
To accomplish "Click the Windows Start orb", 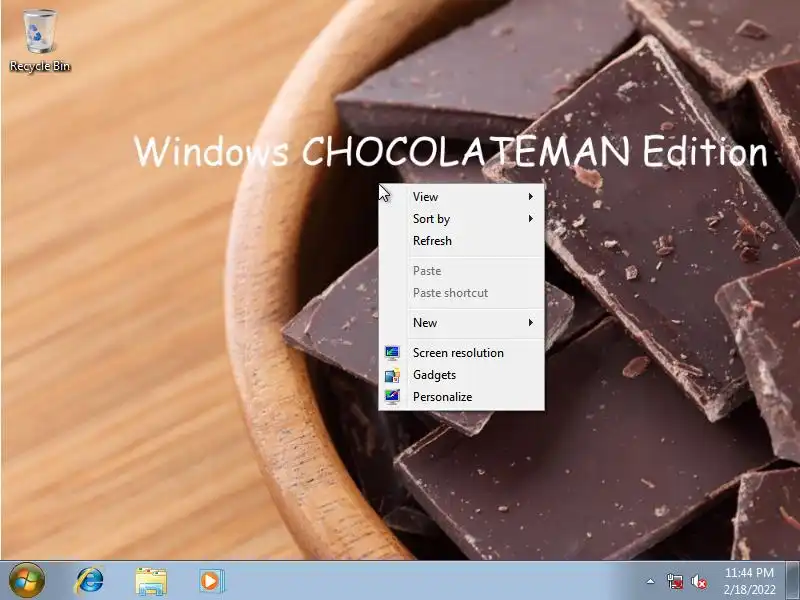I will tap(27, 580).
